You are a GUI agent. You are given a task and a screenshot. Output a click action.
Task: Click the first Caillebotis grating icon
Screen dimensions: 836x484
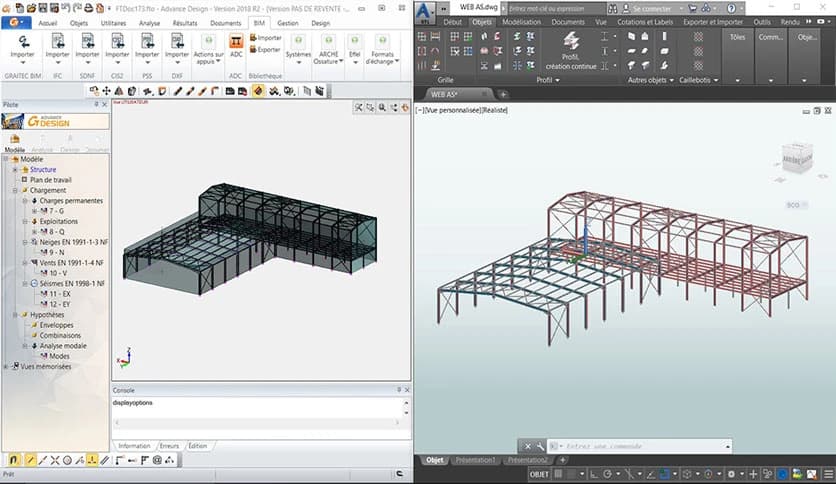tap(698, 37)
